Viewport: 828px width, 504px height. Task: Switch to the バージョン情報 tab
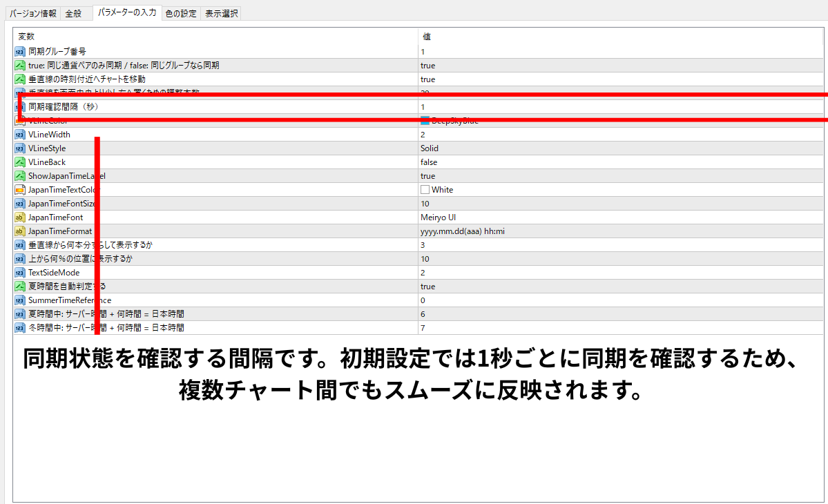pos(33,13)
